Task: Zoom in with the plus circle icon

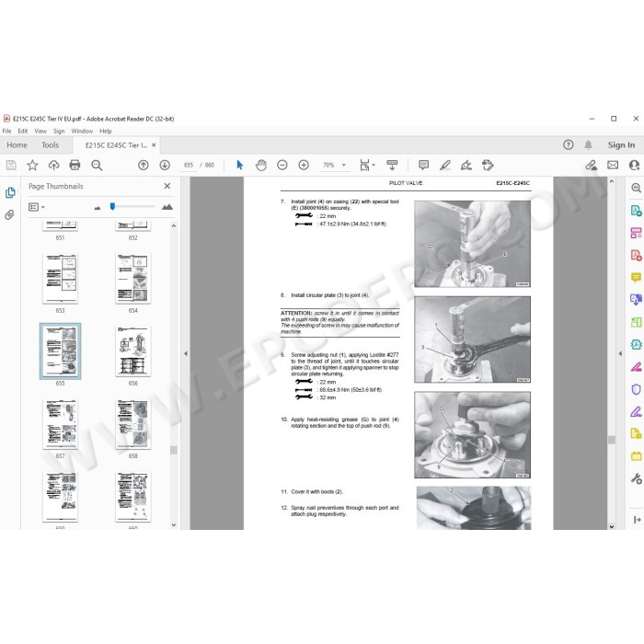Action: click(x=304, y=165)
